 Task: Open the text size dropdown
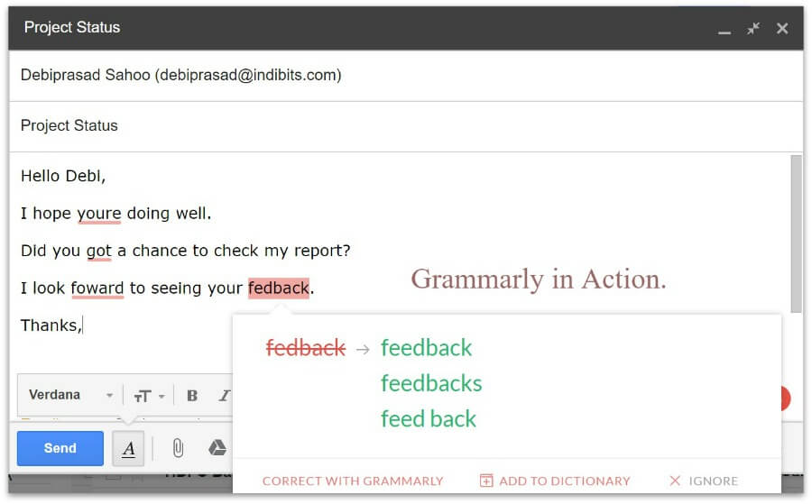click(149, 396)
